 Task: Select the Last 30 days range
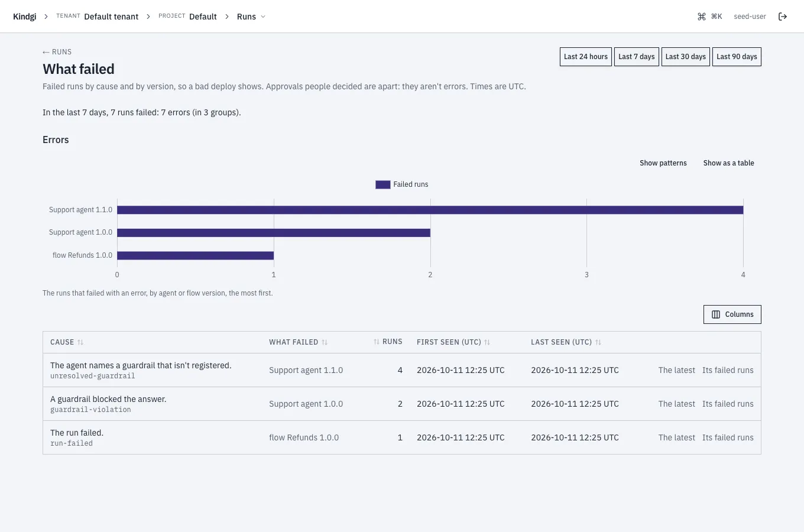click(x=686, y=57)
